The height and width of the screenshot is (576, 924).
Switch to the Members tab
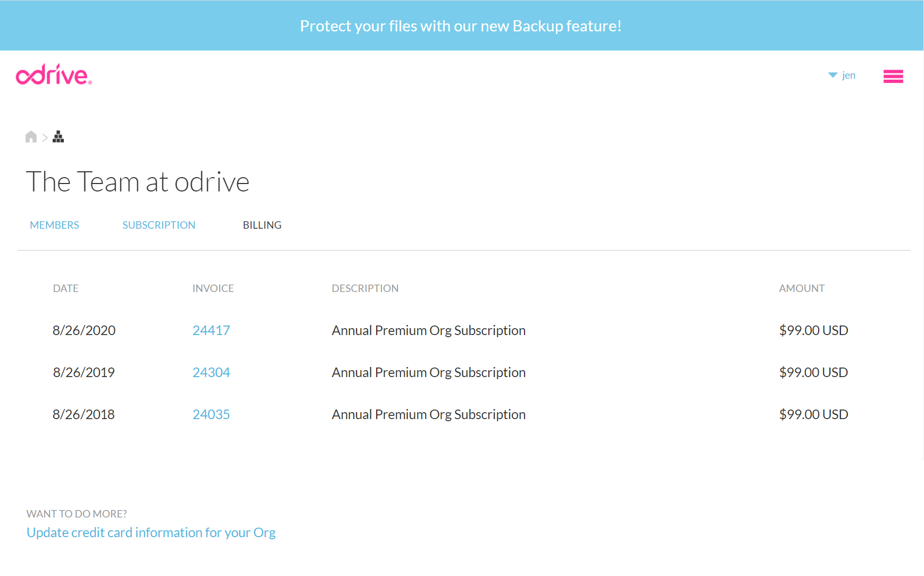tap(54, 225)
